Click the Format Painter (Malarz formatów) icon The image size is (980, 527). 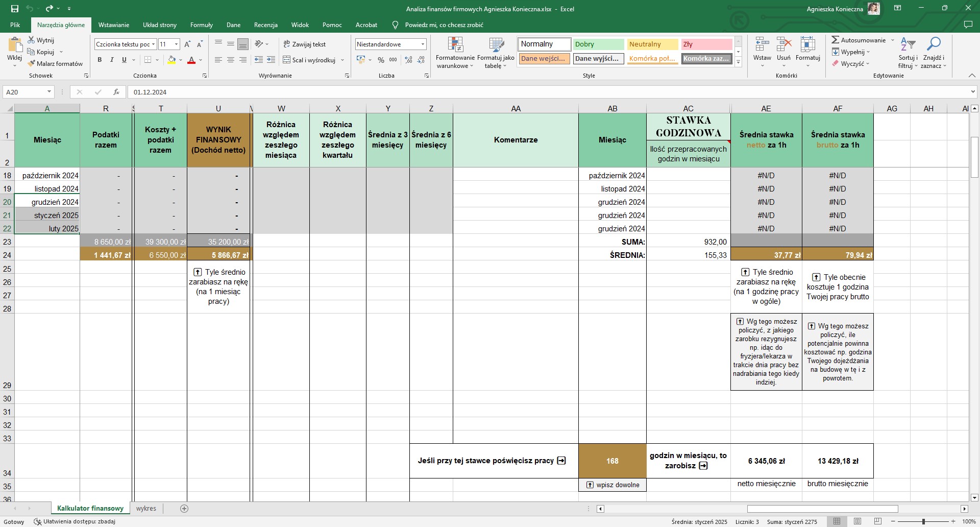pos(32,64)
